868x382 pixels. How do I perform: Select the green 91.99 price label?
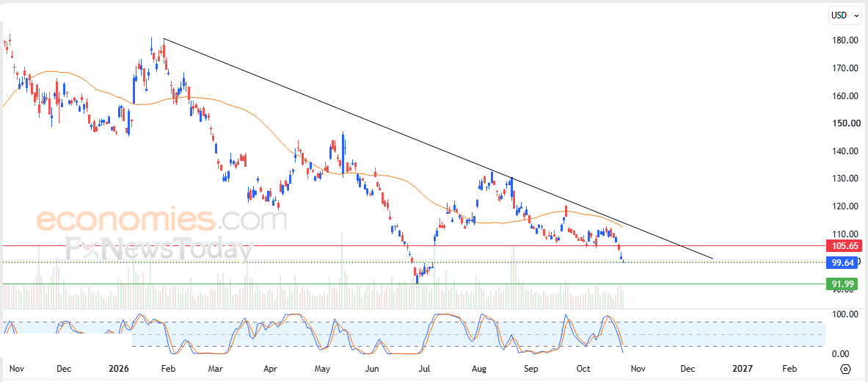point(842,284)
